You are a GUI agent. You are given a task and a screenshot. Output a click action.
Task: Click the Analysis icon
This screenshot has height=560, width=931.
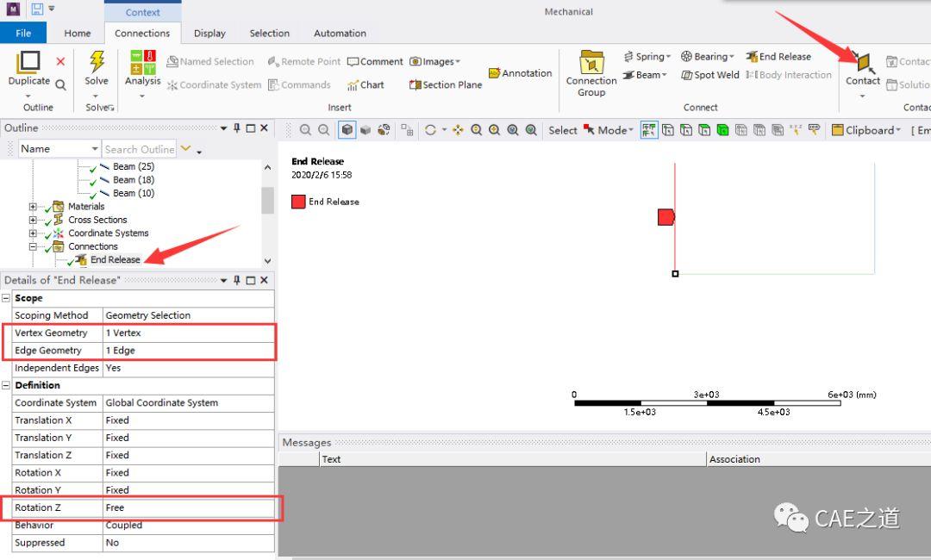click(x=143, y=62)
